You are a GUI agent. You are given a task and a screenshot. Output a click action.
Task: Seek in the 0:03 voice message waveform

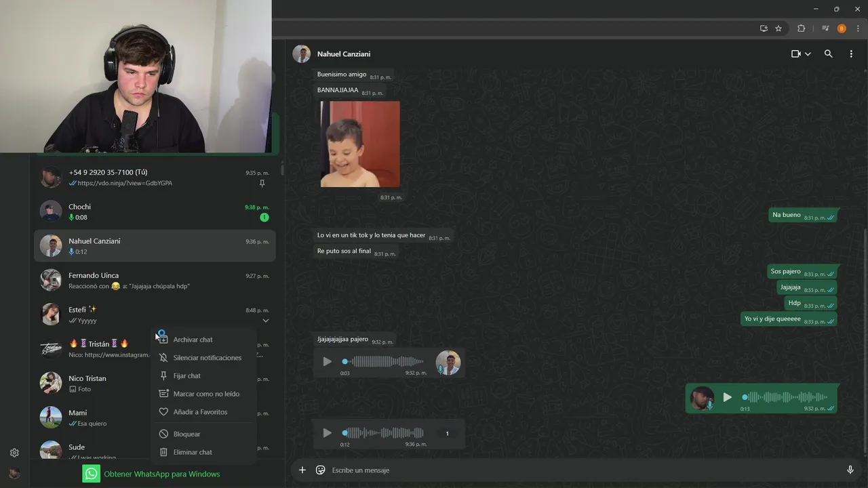point(383,361)
